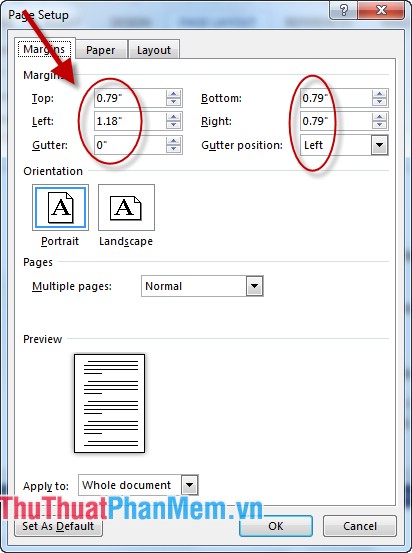Increase the Left margin with up arrow
The width and height of the screenshot is (412, 553).
[174, 117]
